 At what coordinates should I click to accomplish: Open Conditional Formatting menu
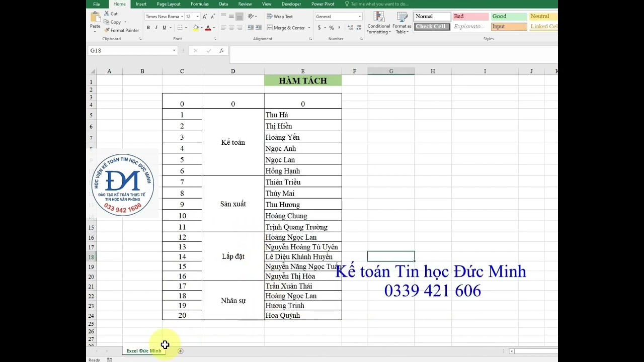[x=378, y=23]
